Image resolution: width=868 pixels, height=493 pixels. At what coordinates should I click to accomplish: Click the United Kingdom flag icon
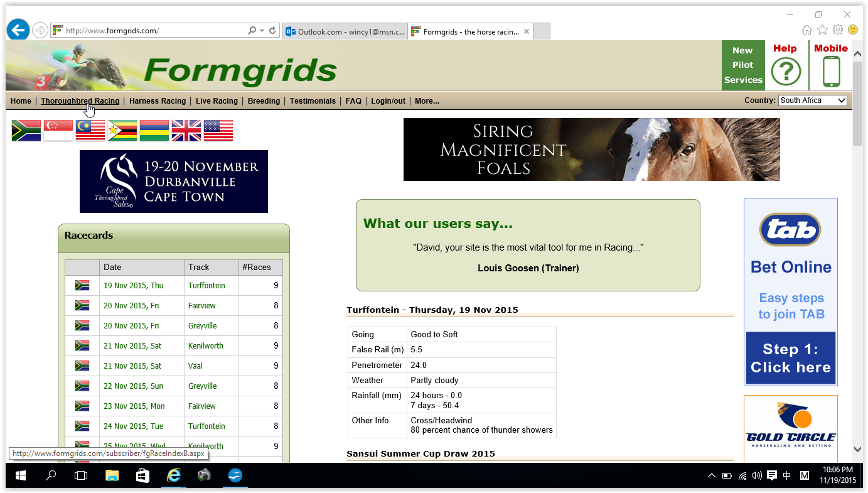click(186, 131)
